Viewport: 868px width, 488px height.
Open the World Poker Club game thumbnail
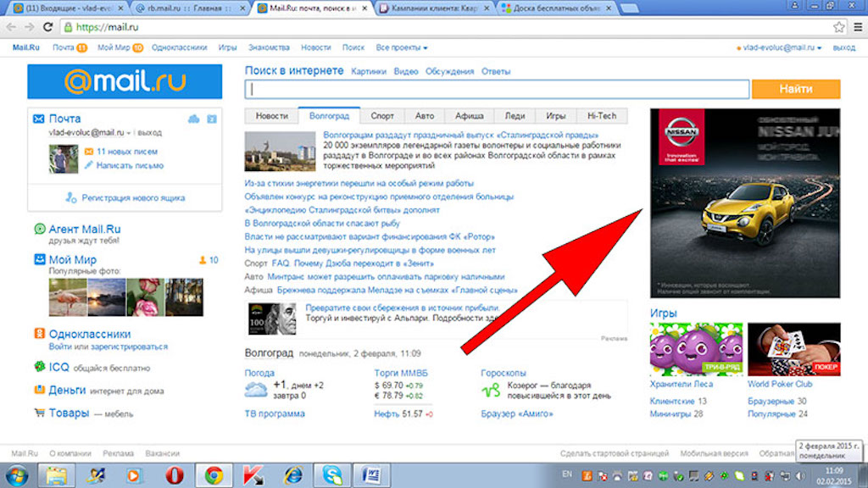pyautogui.click(x=794, y=349)
